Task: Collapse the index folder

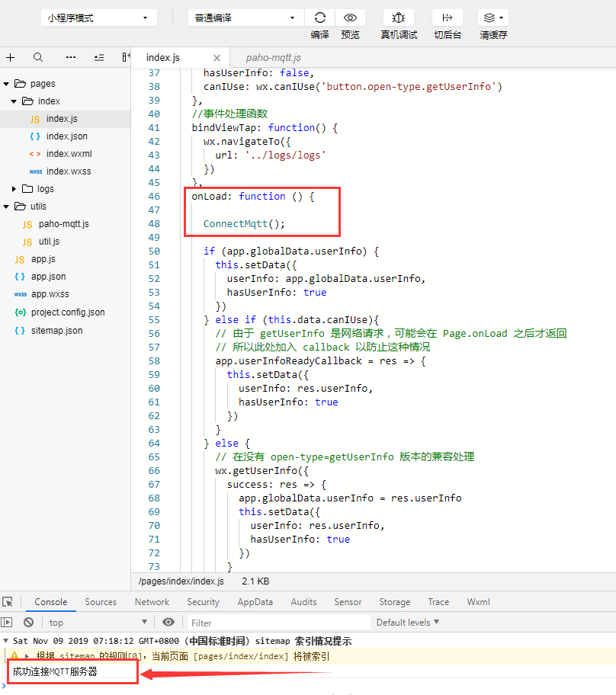Action: [x=14, y=101]
